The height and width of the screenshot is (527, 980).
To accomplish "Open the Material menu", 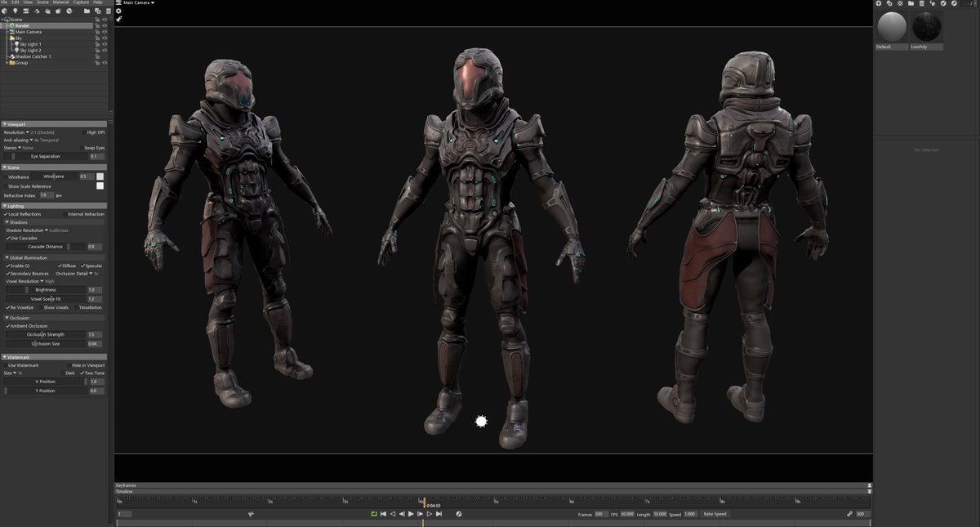I will point(60,2).
